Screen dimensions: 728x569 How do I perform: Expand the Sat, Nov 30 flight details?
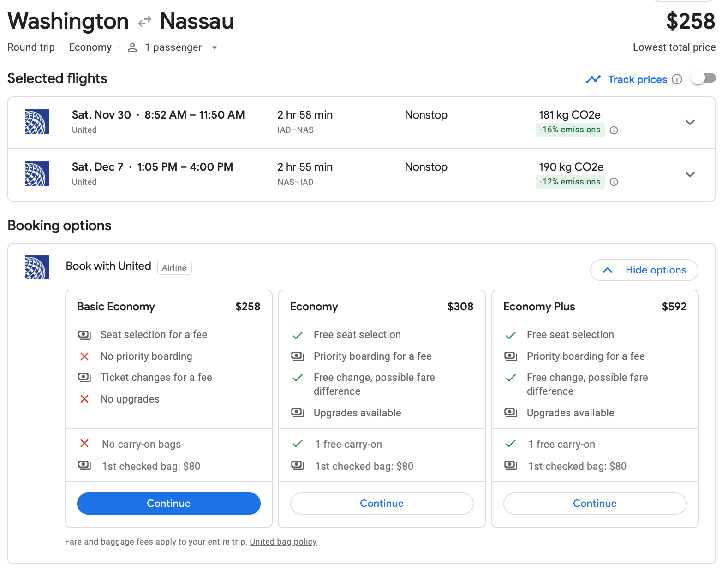690,122
